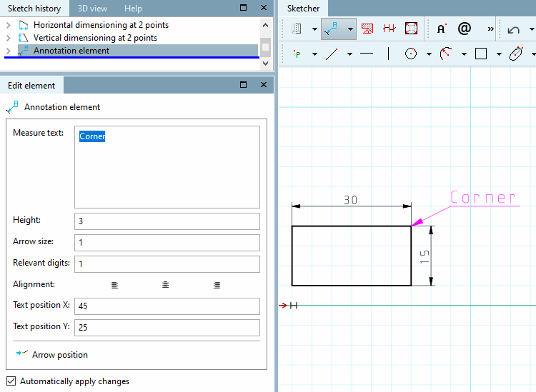Click the red symmetry constraint icon
This screenshot has height=392, width=536.
pyautogui.click(x=389, y=29)
